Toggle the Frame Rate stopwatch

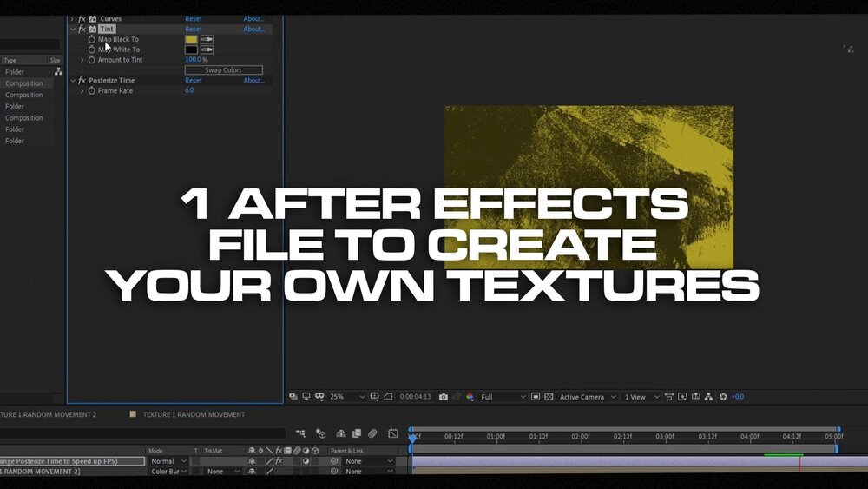(x=92, y=90)
